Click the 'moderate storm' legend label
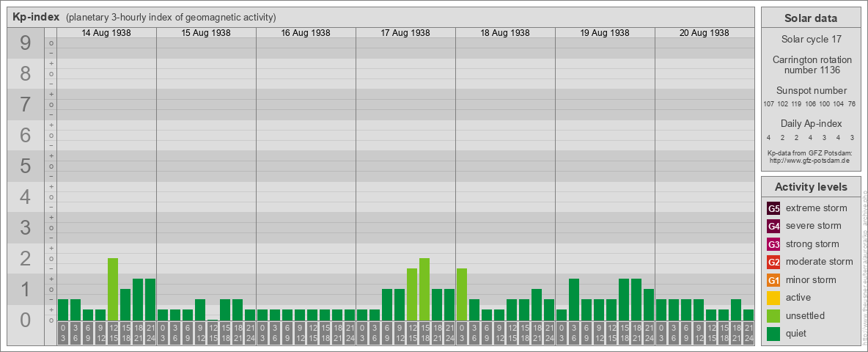Image resolution: width=868 pixels, height=352 pixels. pos(820,261)
